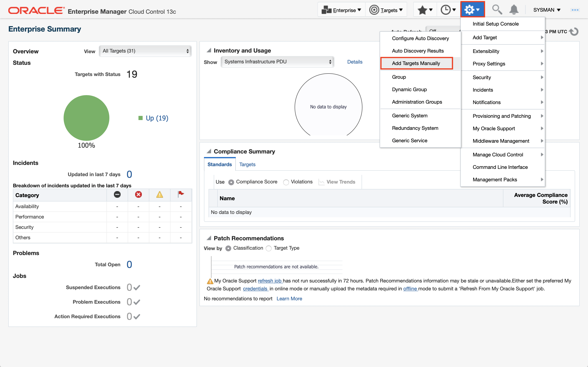Open Manage Cloud Control submenu
The width and height of the screenshot is (588, 367).
coord(503,155)
